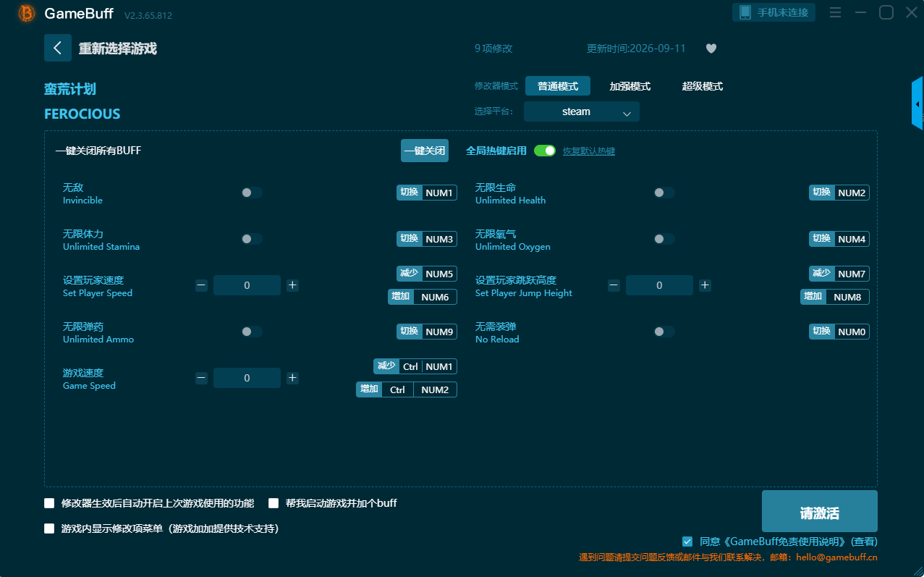Increase Set Player Jump Height with plus icon

(x=705, y=285)
